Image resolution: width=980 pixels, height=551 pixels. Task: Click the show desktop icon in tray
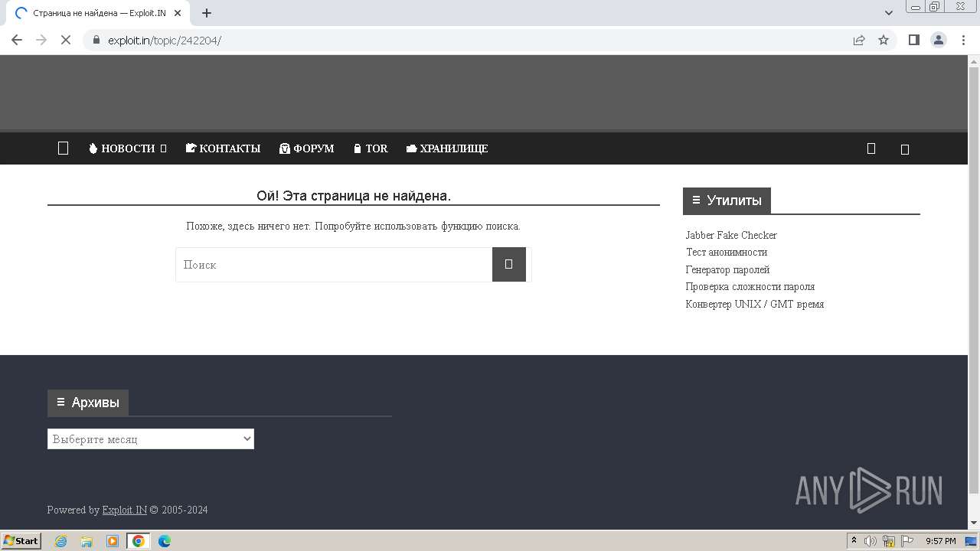pos(971,541)
